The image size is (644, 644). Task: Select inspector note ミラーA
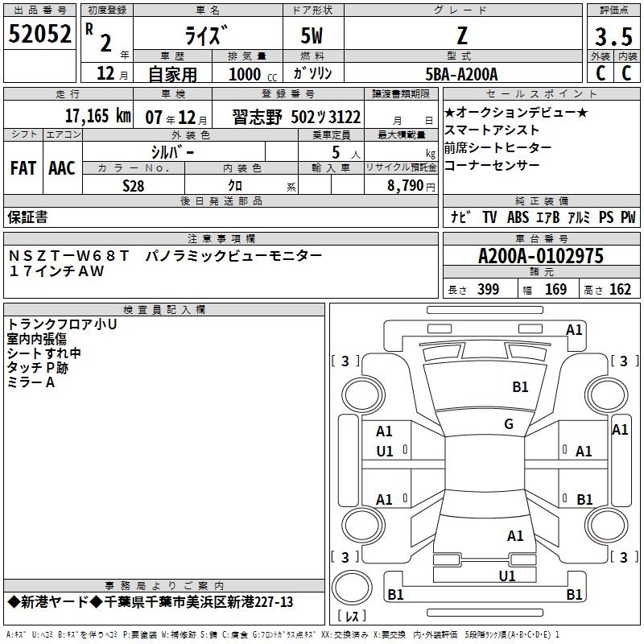coord(31,382)
